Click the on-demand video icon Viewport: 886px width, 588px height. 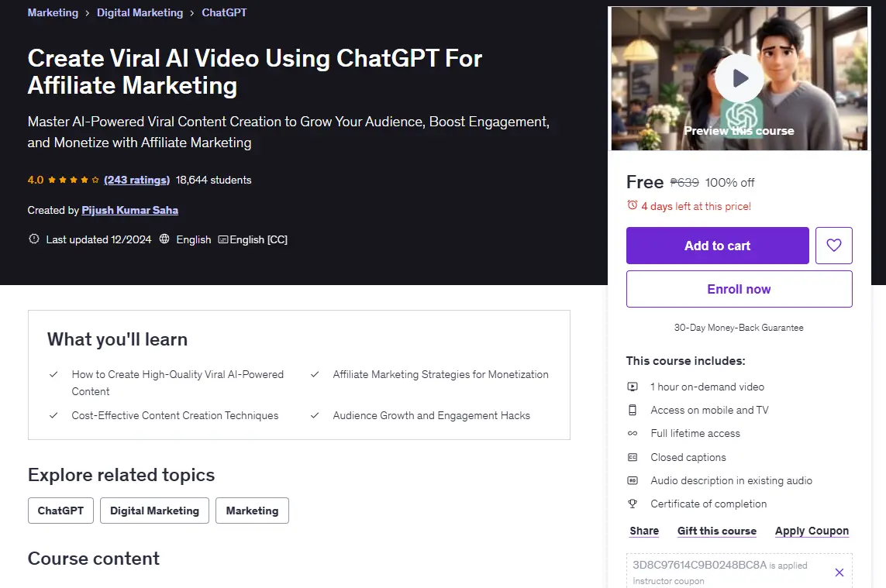point(633,387)
